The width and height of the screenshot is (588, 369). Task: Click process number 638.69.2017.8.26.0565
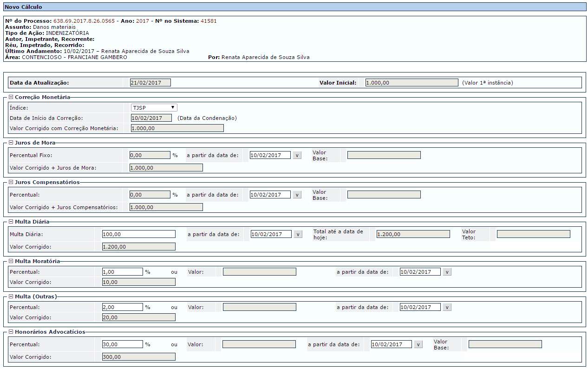[84, 21]
